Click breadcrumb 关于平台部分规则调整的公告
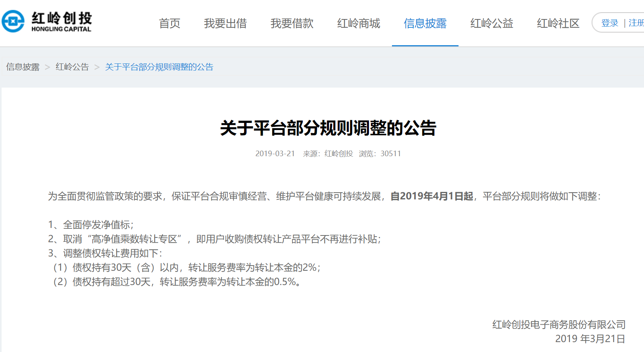 pyautogui.click(x=159, y=67)
